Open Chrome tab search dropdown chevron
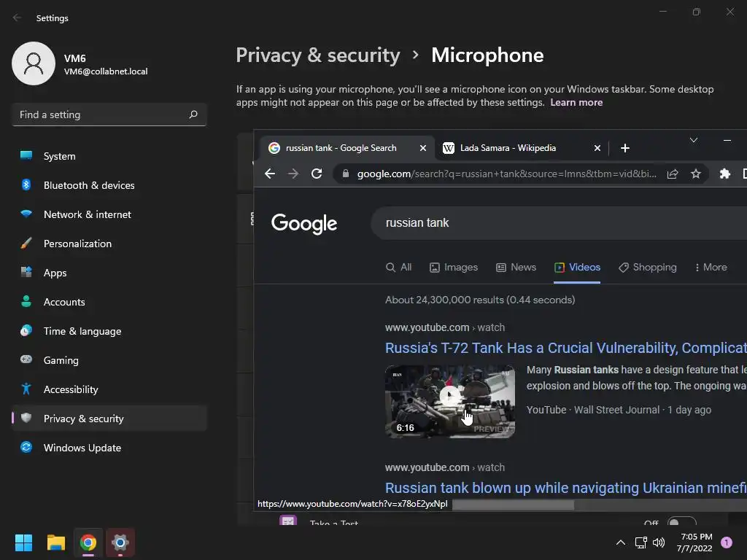 694,140
